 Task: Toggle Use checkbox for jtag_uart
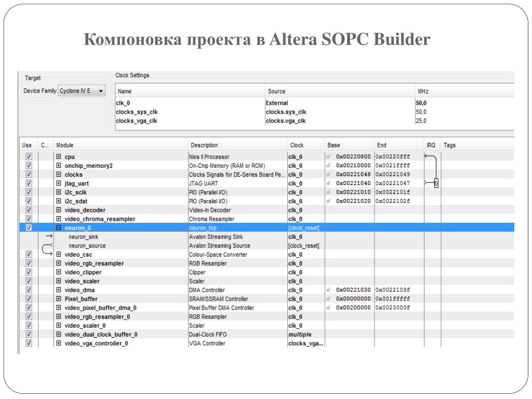click(29, 183)
